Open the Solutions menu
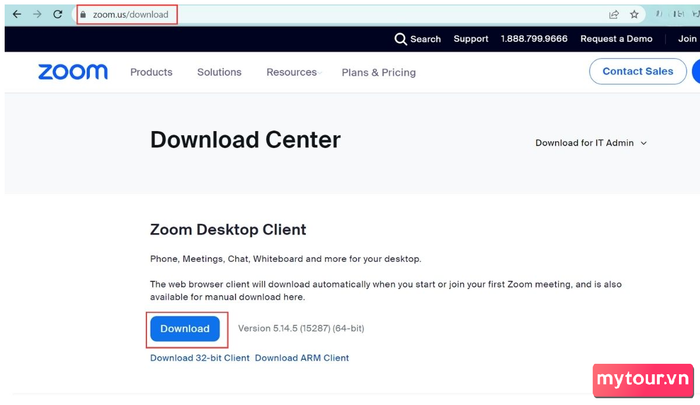 [x=219, y=72]
